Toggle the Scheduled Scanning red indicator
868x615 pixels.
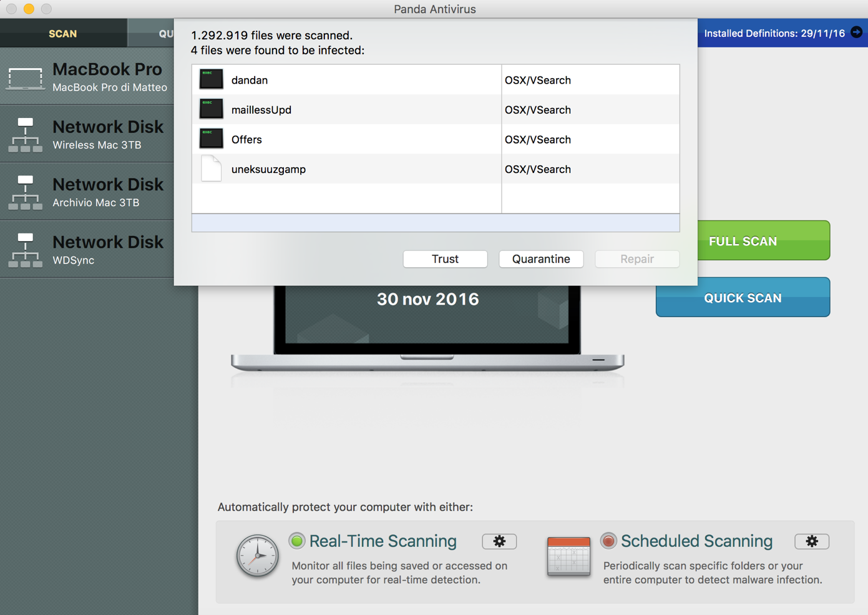click(608, 541)
